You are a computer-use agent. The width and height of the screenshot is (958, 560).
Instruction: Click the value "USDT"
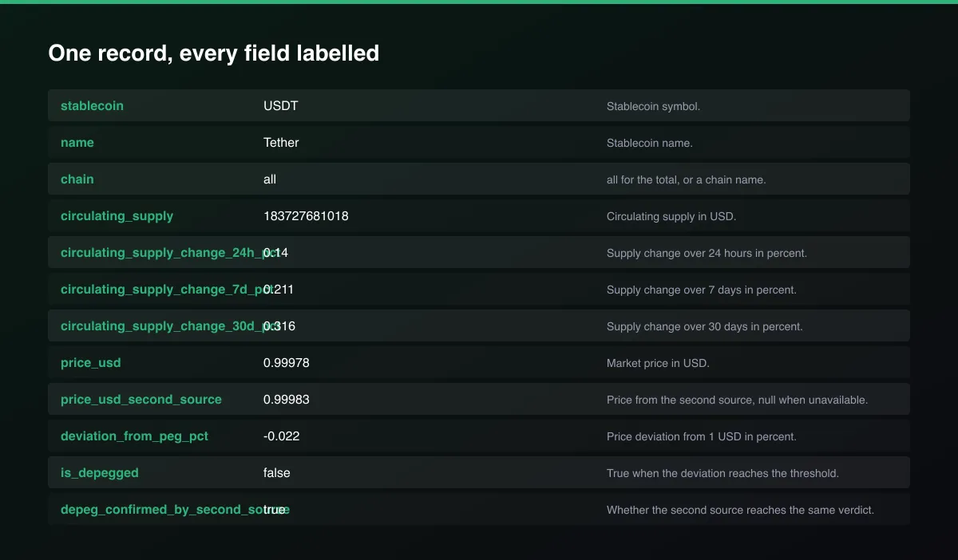[281, 105]
